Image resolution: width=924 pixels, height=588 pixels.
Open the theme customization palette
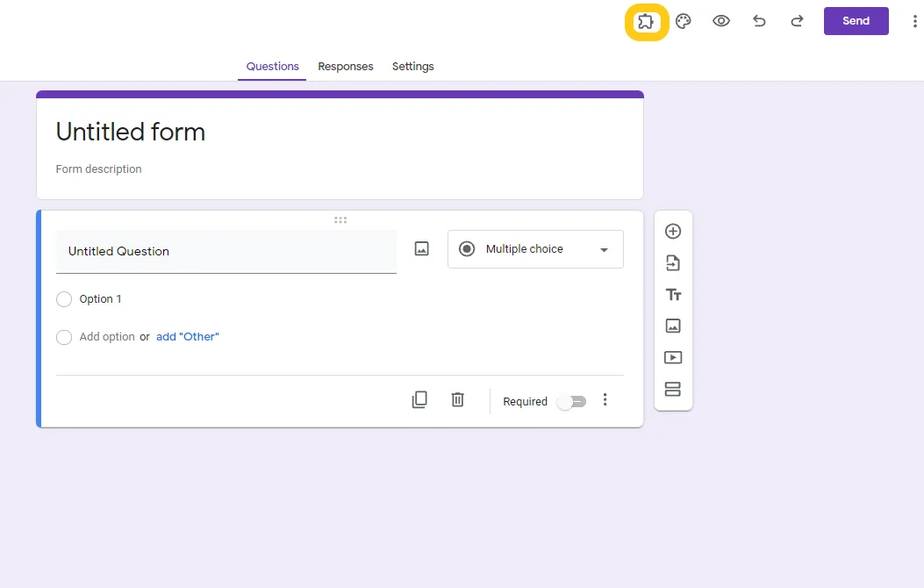(x=684, y=22)
